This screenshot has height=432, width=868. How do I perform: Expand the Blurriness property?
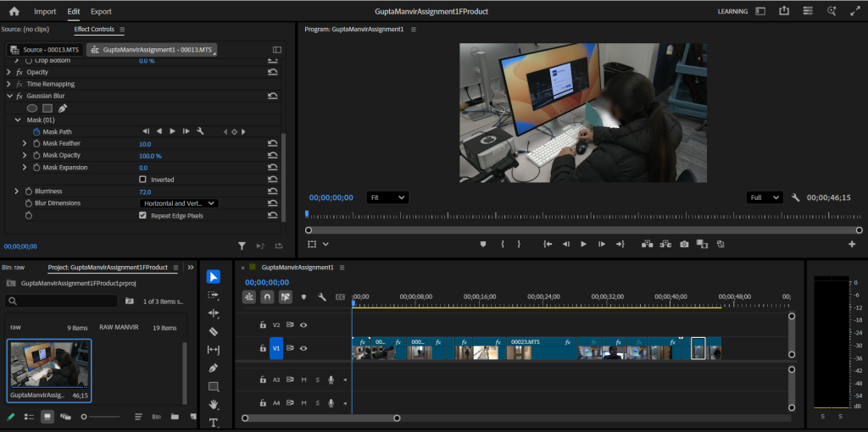coord(16,191)
